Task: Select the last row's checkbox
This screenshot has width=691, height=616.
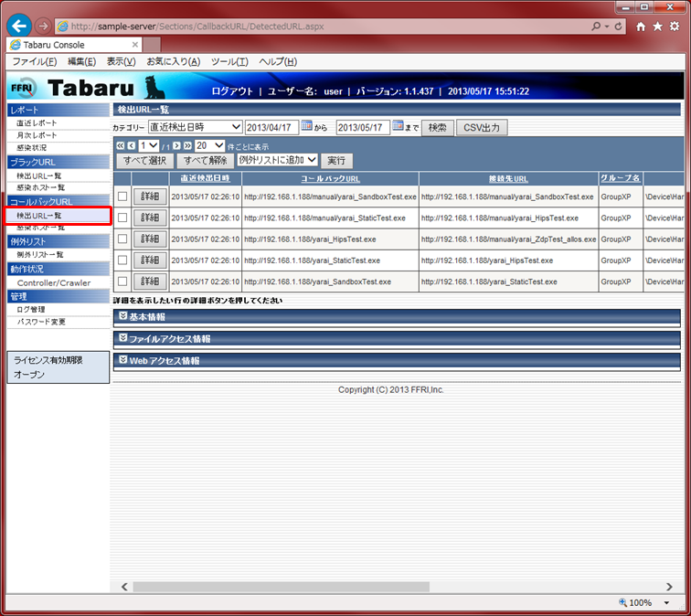Action: point(122,281)
